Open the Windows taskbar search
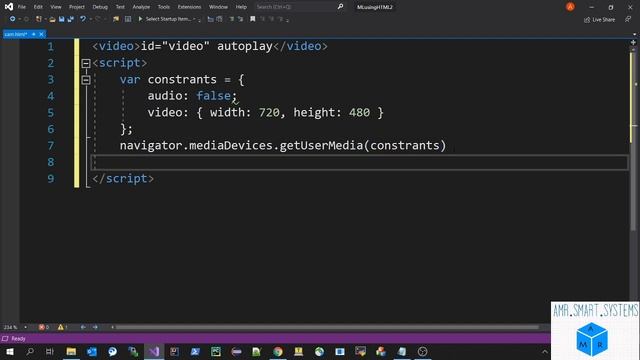The image size is (640, 360). (x=30, y=351)
